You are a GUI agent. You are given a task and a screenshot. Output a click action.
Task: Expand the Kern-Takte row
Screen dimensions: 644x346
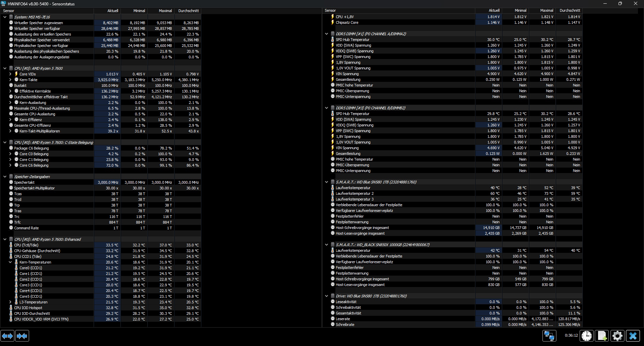[10, 80]
